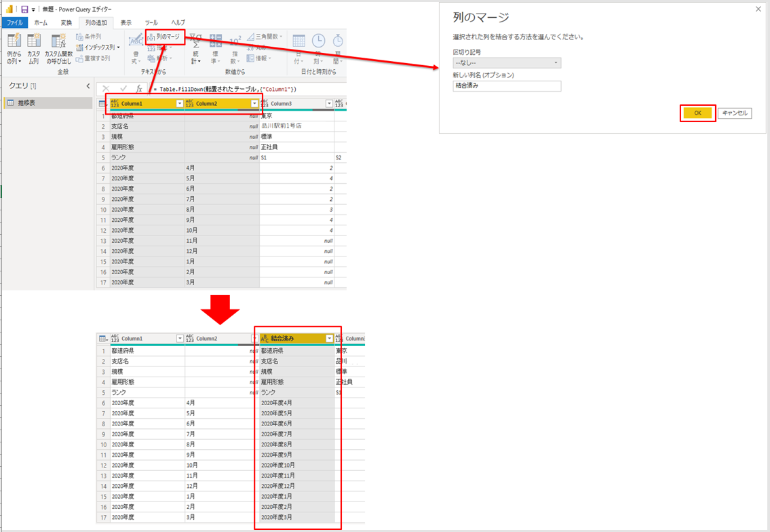
Task: Select the 推移表 query in the queries pane
Action: (47, 103)
